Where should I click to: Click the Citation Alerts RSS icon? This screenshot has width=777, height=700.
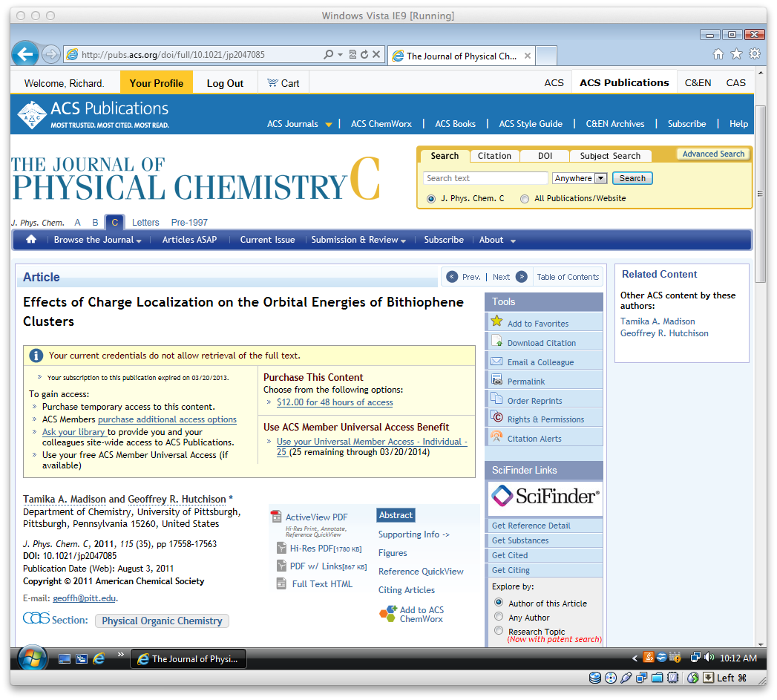(x=496, y=436)
